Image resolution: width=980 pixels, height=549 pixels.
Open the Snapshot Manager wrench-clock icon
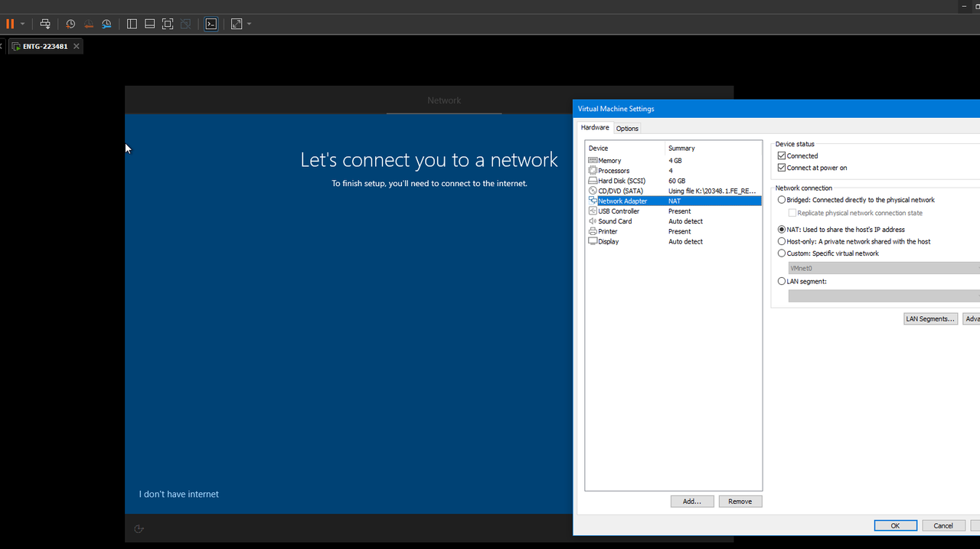click(106, 24)
